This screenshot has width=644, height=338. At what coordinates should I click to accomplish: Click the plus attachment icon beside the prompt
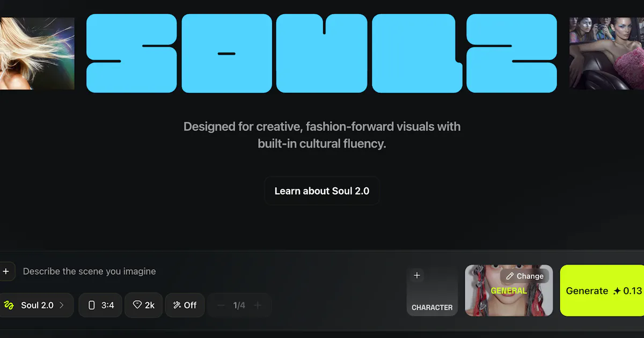tap(6, 271)
